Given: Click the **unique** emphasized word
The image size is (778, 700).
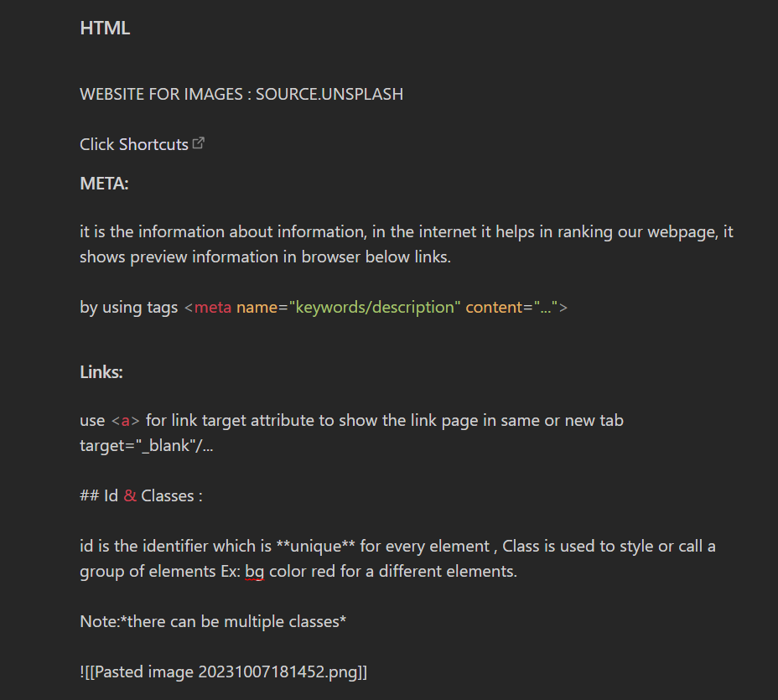Looking at the screenshot, I should 315,547.
